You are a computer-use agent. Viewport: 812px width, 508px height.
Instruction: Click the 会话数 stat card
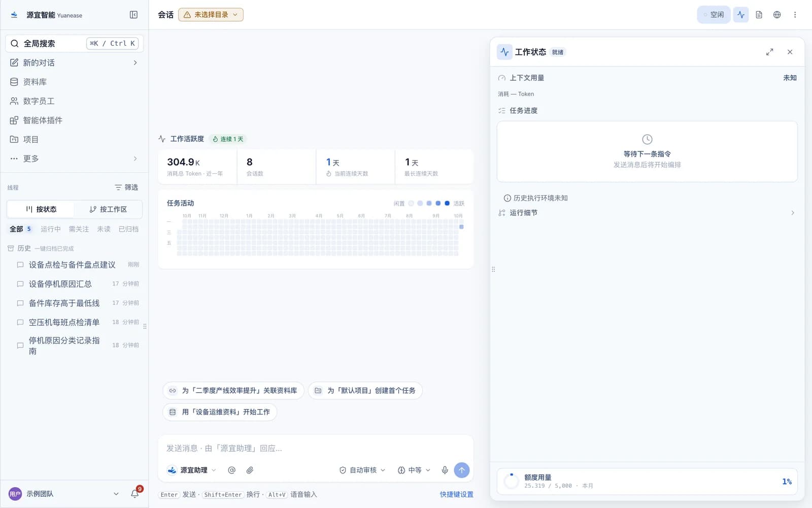(x=276, y=167)
